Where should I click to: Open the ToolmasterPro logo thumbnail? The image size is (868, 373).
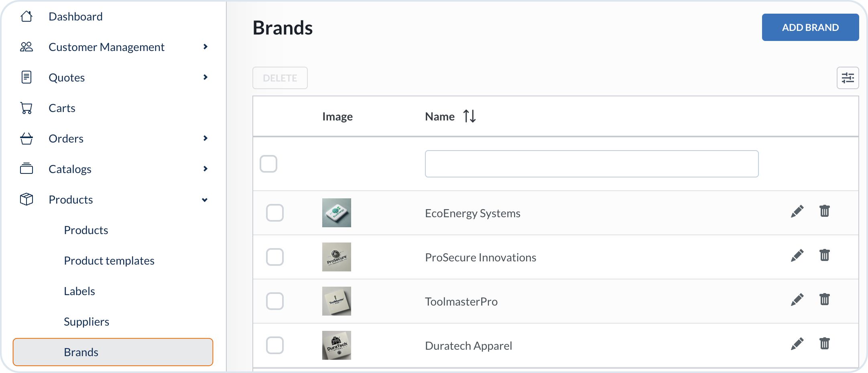337,301
